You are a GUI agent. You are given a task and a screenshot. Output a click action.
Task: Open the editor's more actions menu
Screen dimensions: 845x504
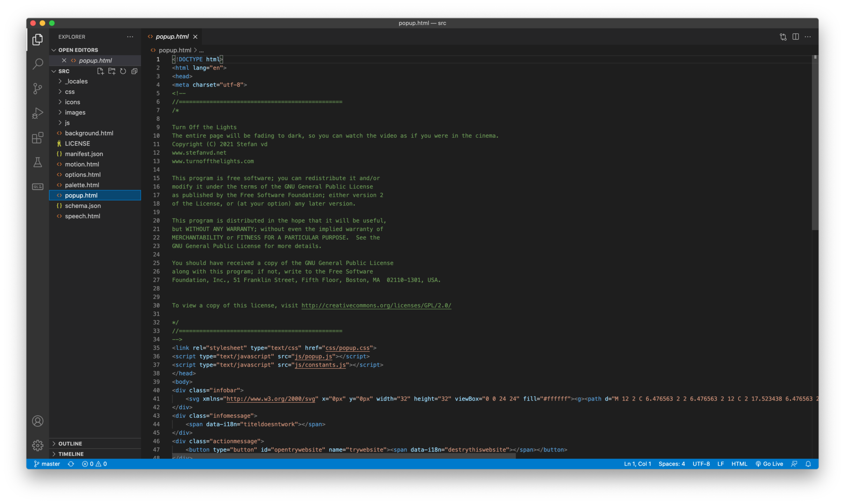point(807,37)
